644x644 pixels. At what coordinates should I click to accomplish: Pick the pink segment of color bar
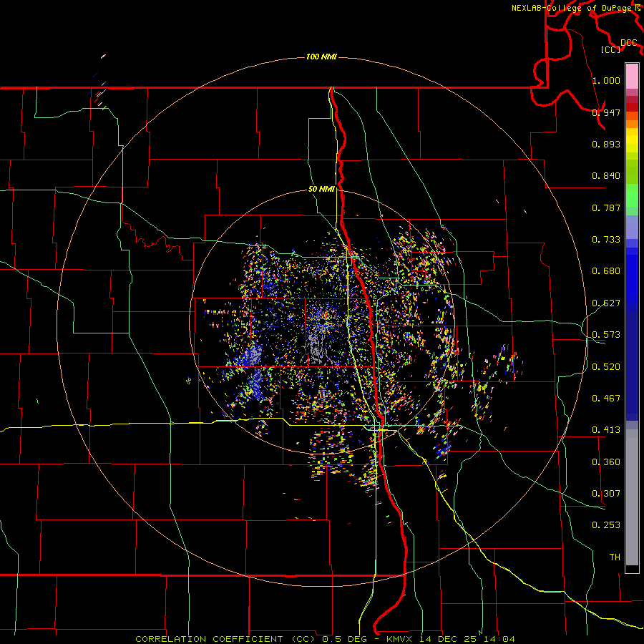[x=632, y=76]
